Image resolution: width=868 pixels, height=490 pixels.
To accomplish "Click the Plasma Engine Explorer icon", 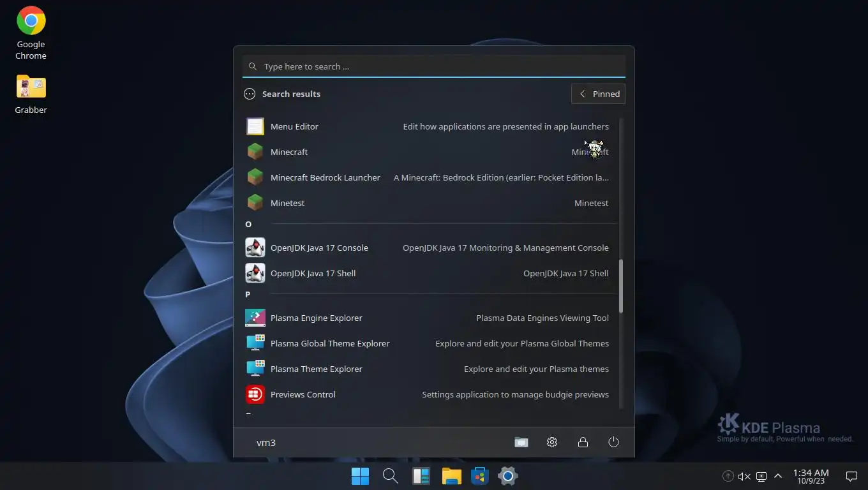I will point(255,318).
